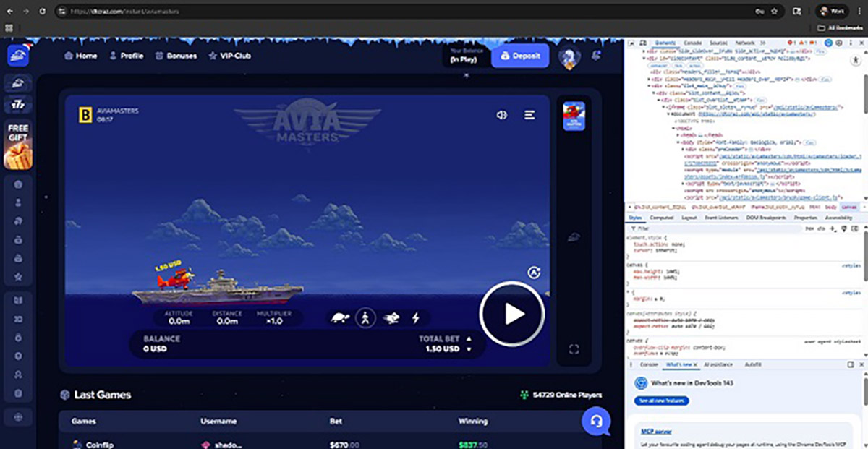Toggle the autoplay icon above play button
The image size is (868, 449).
535,273
